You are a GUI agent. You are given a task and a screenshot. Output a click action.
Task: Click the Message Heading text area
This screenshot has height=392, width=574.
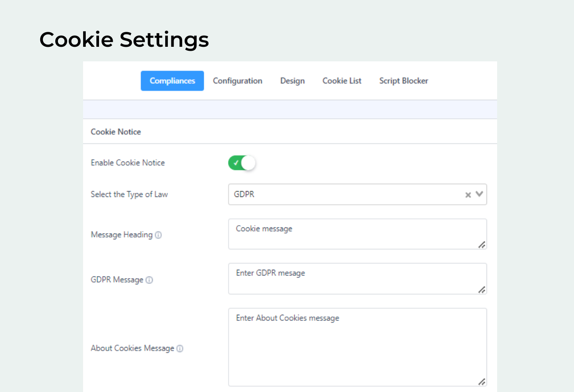pyautogui.click(x=357, y=234)
